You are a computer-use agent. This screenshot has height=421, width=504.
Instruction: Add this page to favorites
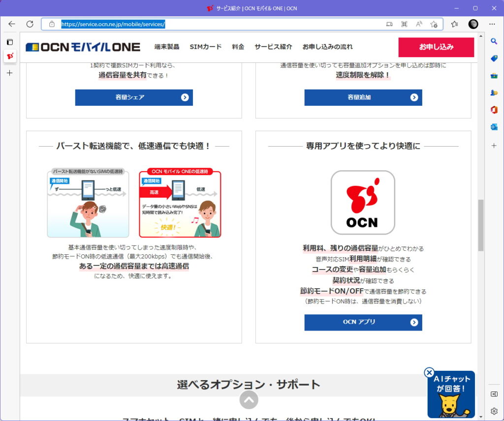[434, 24]
